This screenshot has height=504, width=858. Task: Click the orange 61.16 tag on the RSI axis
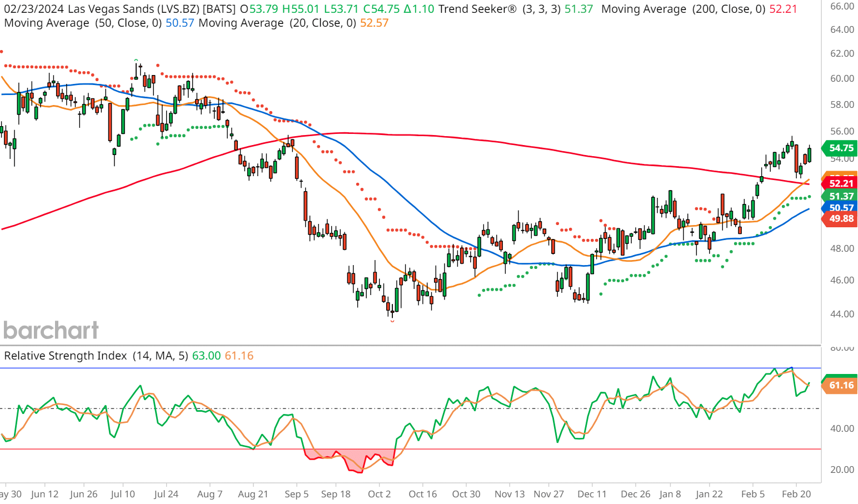click(x=840, y=385)
